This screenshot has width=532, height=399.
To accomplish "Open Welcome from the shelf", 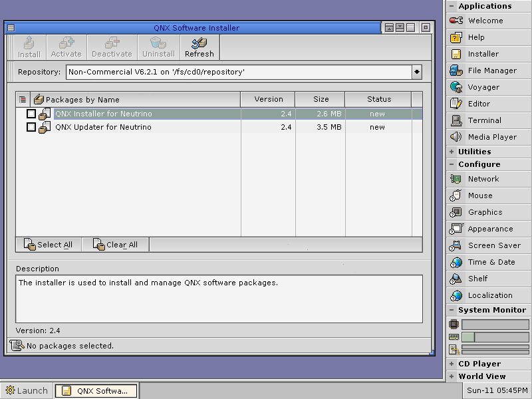I will 489,21.
